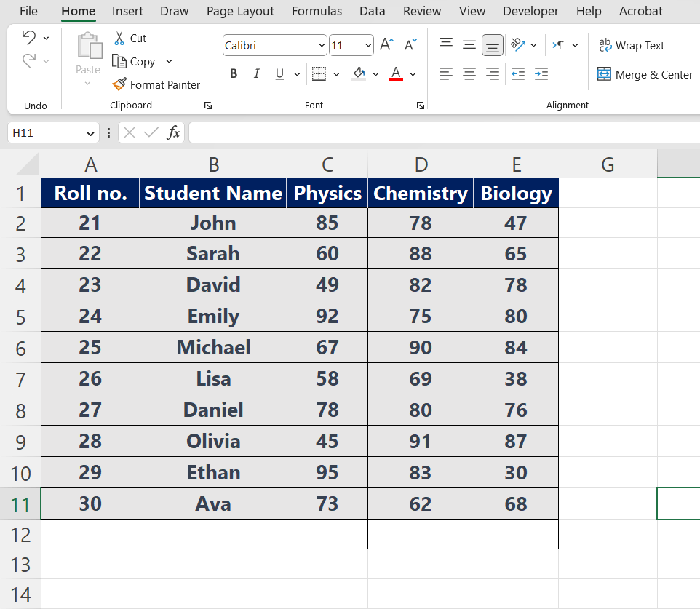Viewport: 700px width, 609px height.
Task: Open the Font name dropdown
Action: pos(322,45)
